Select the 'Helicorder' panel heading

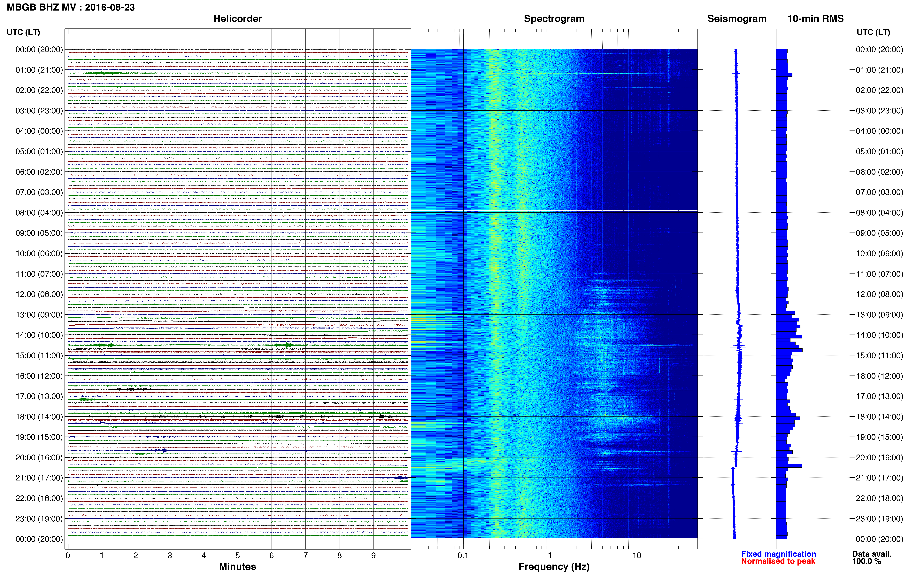click(237, 19)
